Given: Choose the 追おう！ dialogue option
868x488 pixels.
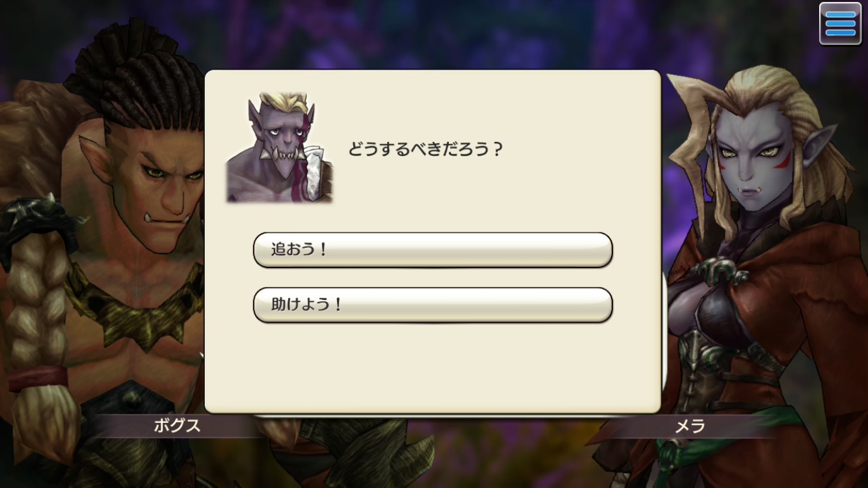Looking at the screenshot, I should (x=433, y=250).
